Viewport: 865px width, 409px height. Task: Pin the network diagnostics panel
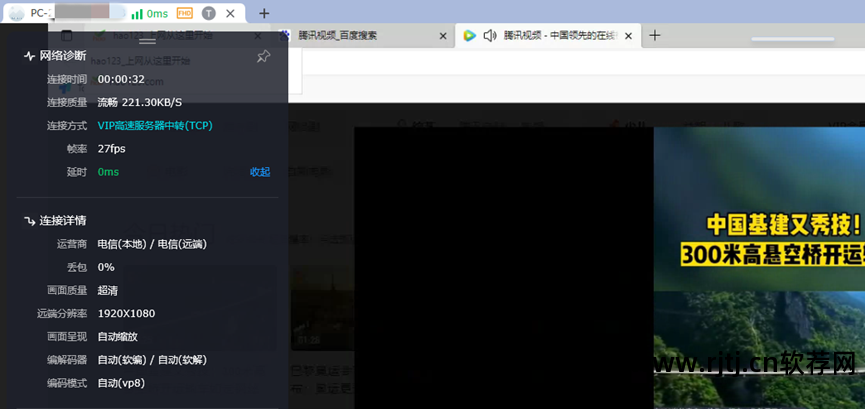tap(263, 56)
